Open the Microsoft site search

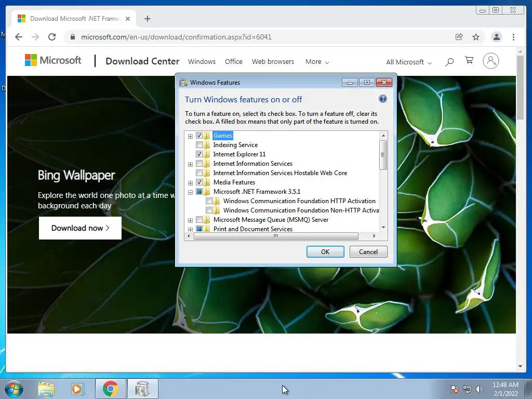tap(449, 62)
